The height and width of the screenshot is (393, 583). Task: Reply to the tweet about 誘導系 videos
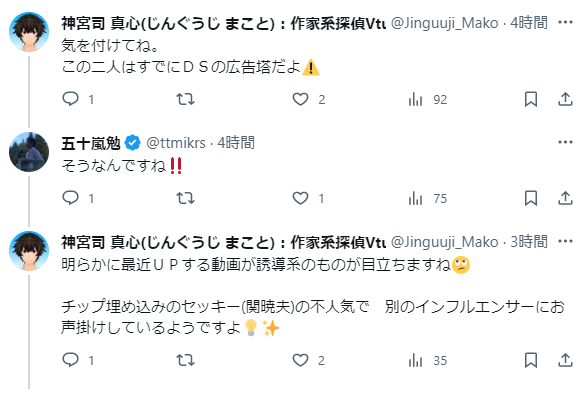70,360
